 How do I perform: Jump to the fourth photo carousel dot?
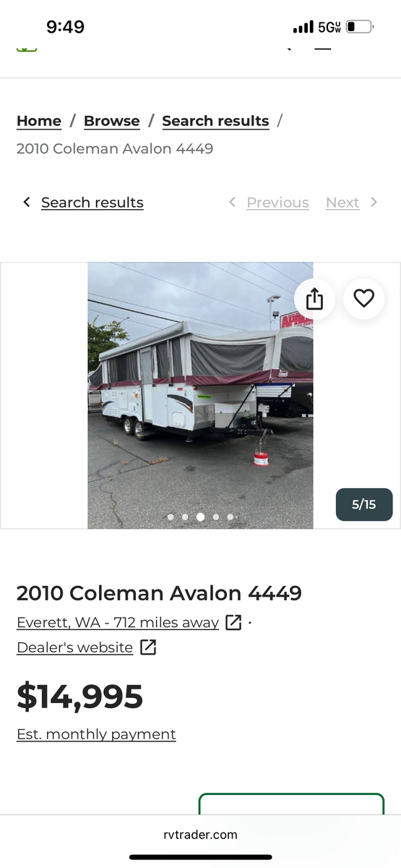[x=215, y=517]
